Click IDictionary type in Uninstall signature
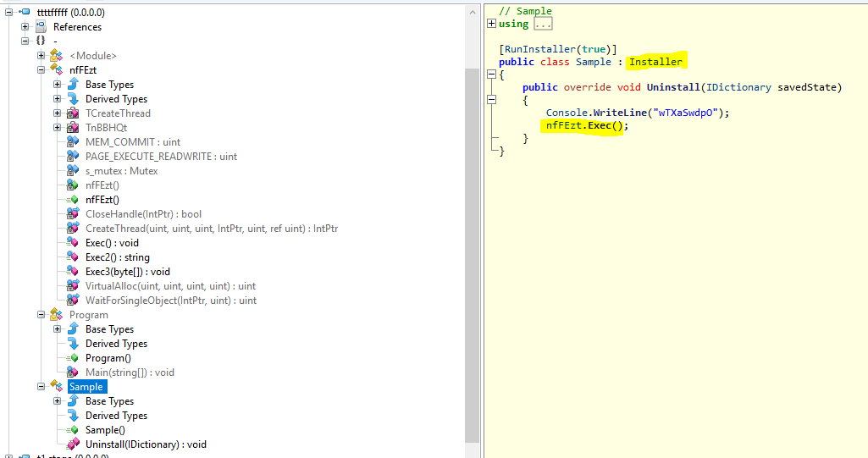The width and height of the screenshot is (868, 458). pyautogui.click(x=738, y=87)
